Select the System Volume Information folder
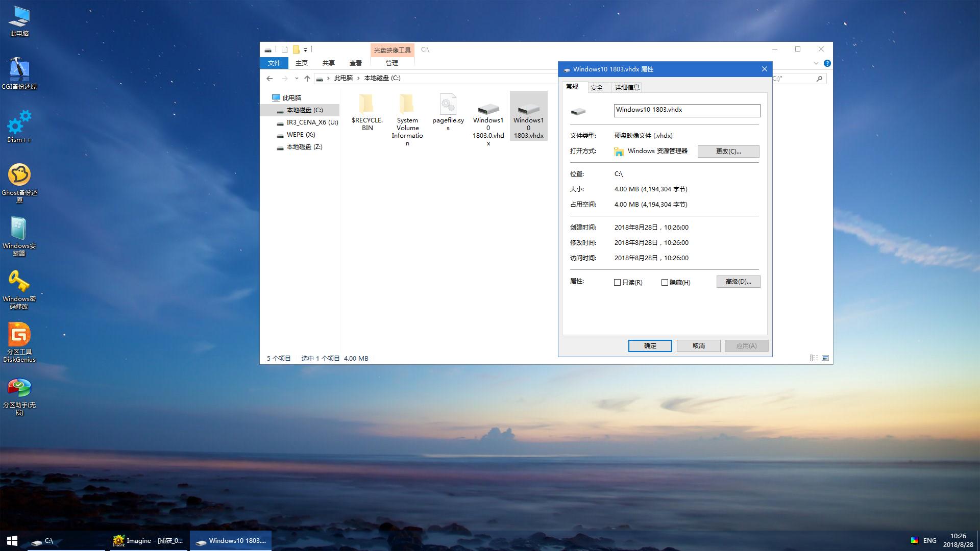Screen dimensions: 980x551 407,120
